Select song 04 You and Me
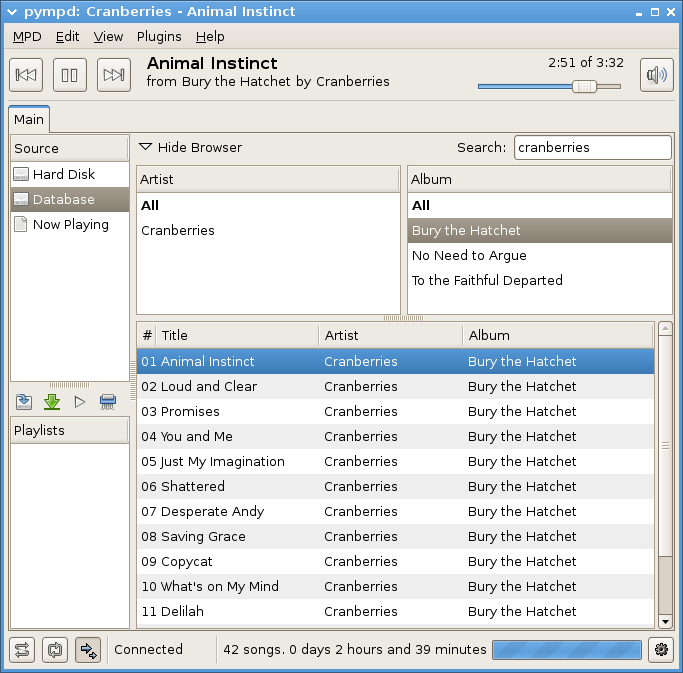Image resolution: width=683 pixels, height=673 pixels. (396, 436)
